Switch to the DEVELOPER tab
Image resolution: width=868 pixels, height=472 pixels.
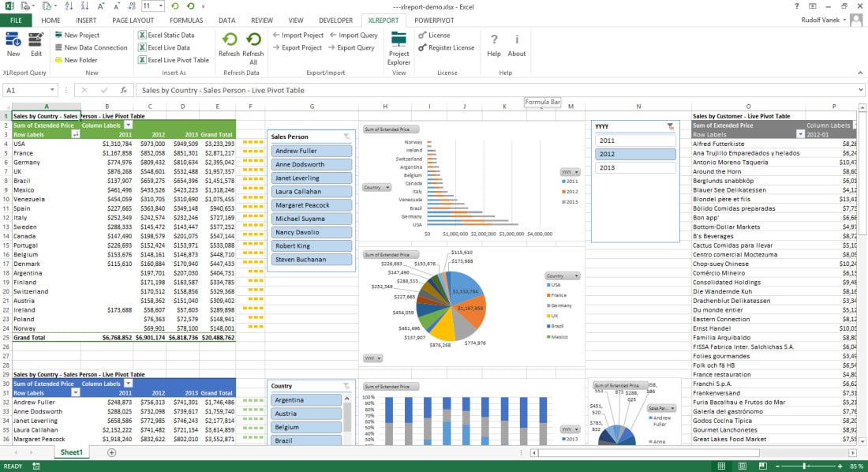tap(335, 21)
